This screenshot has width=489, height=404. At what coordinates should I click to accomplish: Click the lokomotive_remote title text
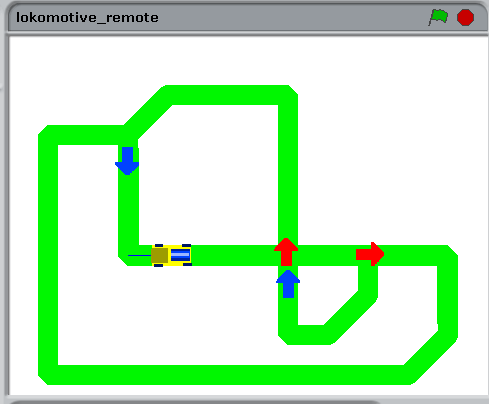tap(87, 17)
